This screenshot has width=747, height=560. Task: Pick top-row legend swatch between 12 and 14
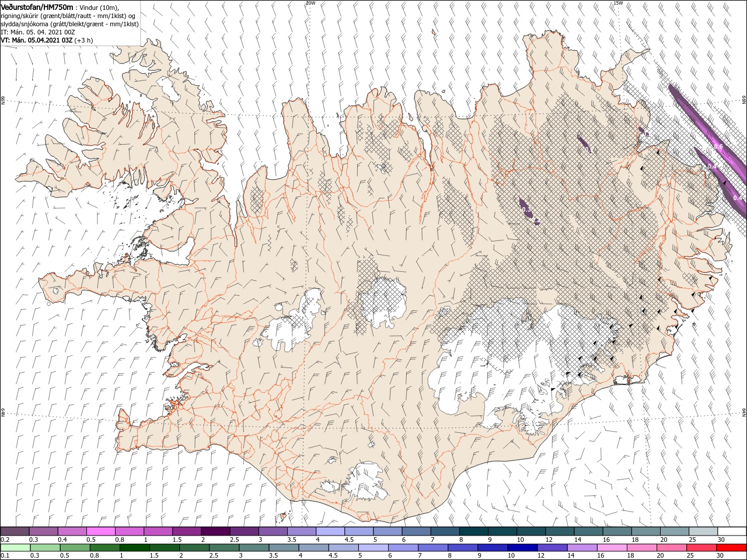(560, 531)
